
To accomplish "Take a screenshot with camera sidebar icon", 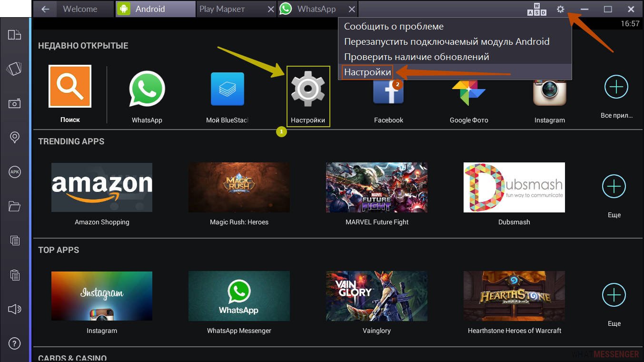I will pos(15,103).
